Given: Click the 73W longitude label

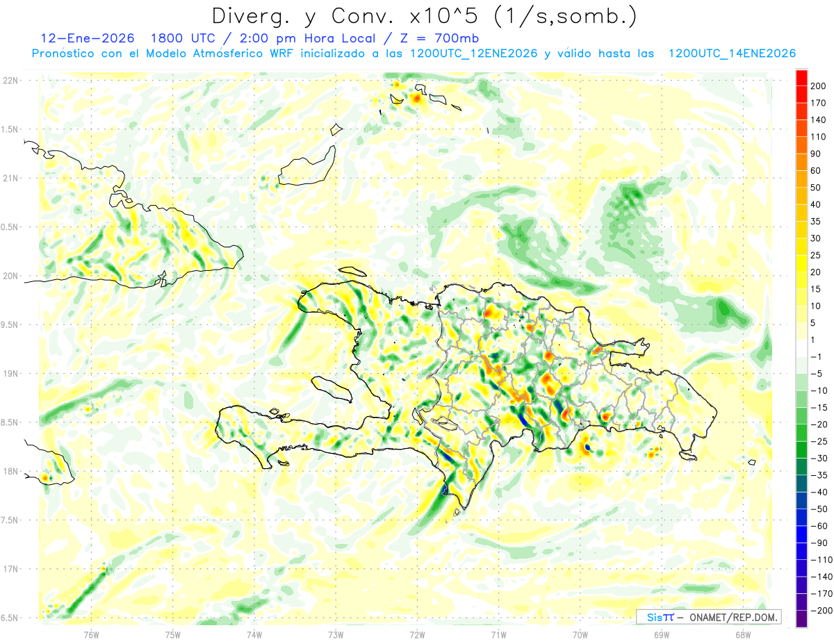Looking at the screenshot, I should [x=336, y=634].
